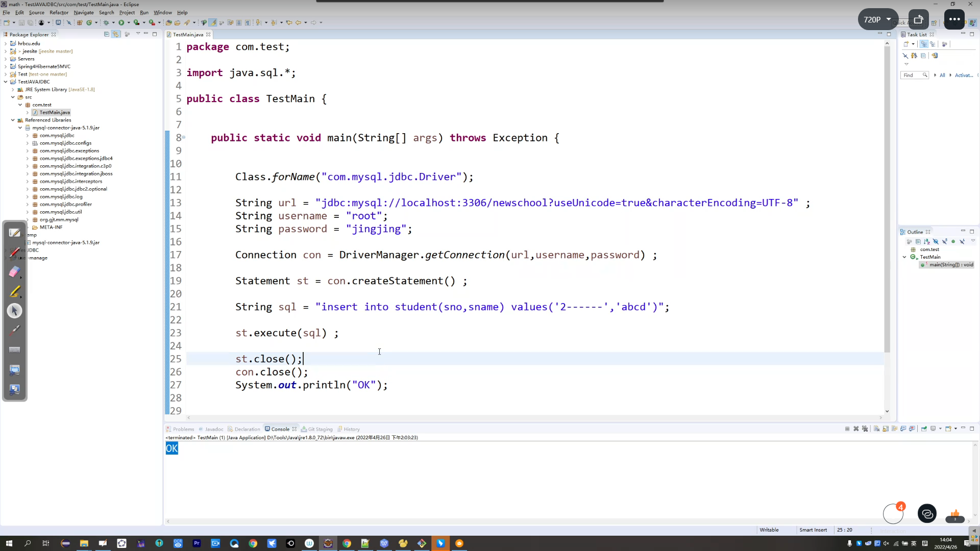Toggle Word Wrap in Console toolbar
Image resolution: width=980 pixels, height=551 pixels.
pos(894,429)
